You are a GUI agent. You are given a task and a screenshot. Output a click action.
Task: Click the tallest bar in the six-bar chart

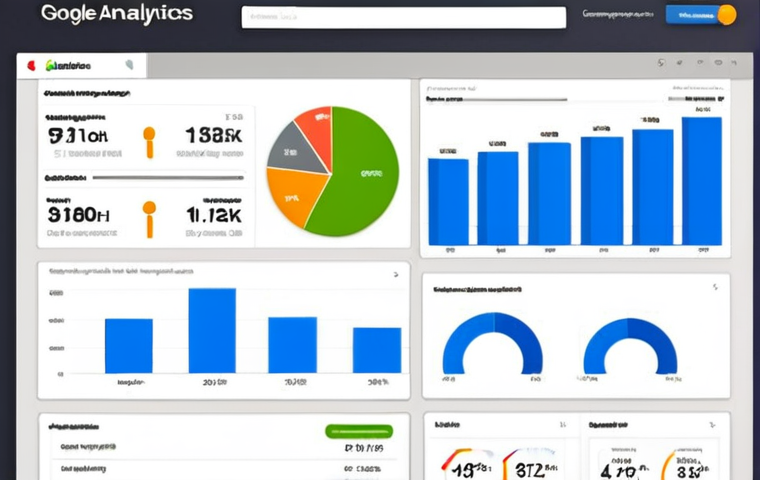pyautogui.click(x=702, y=181)
